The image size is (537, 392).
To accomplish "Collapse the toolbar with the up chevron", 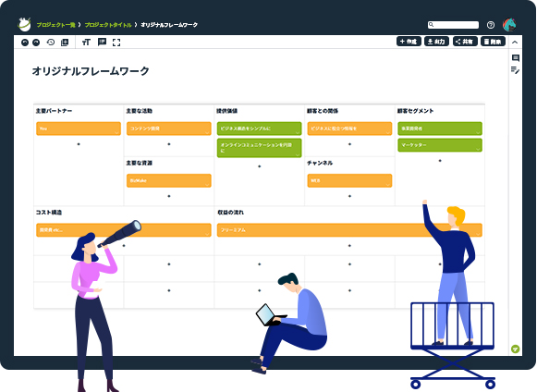I will (x=515, y=43).
